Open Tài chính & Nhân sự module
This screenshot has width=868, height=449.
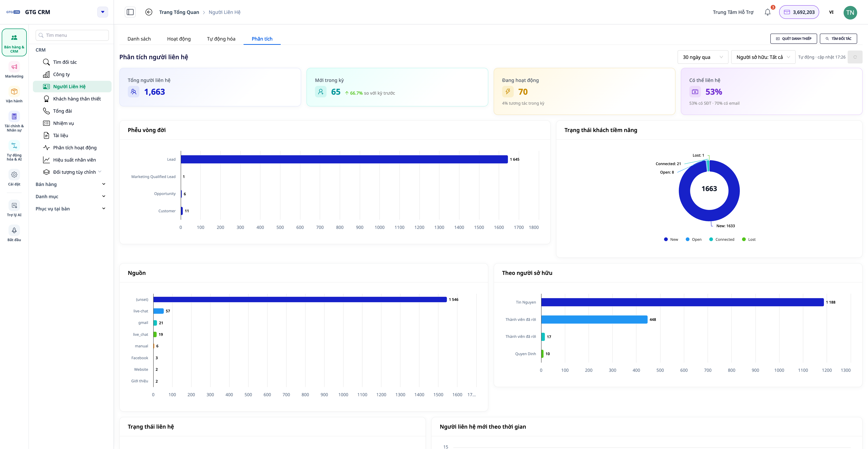pyautogui.click(x=14, y=121)
